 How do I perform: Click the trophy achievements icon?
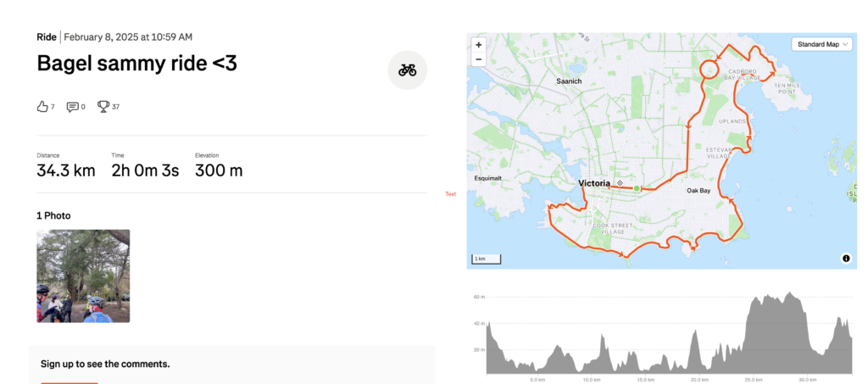click(103, 107)
